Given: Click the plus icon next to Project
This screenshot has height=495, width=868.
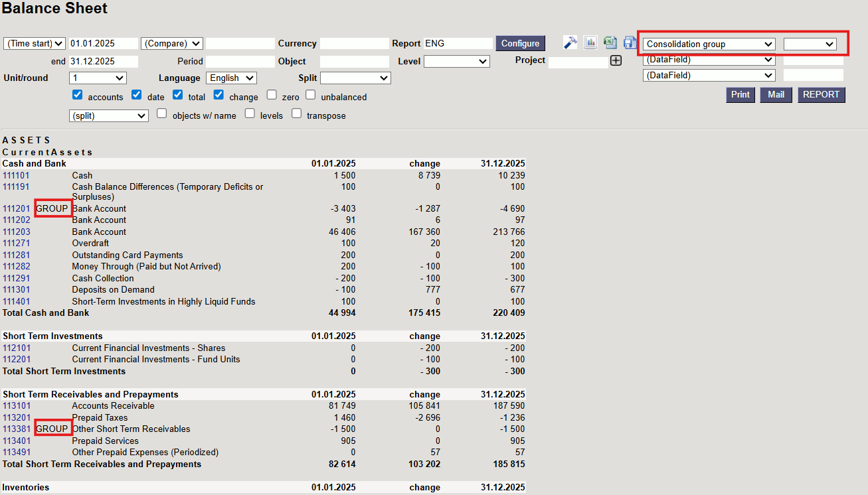Looking at the screenshot, I should click(x=616, y=61).
